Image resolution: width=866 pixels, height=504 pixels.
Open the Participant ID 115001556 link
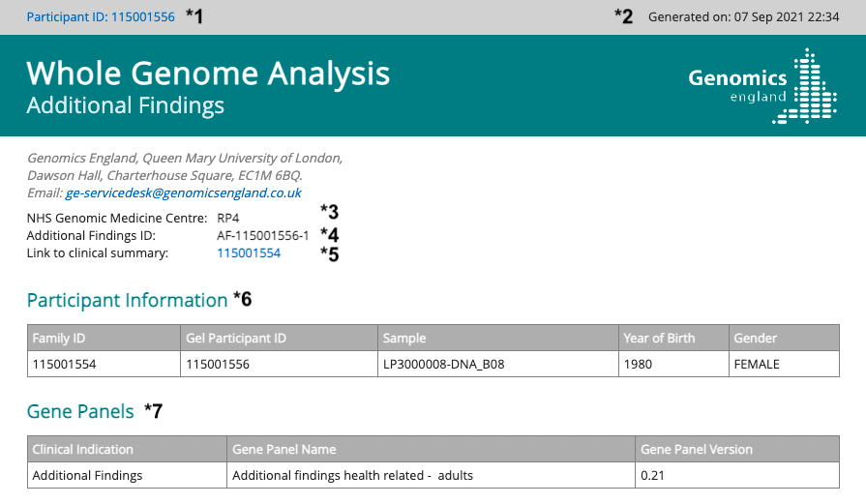click(101, 16)
